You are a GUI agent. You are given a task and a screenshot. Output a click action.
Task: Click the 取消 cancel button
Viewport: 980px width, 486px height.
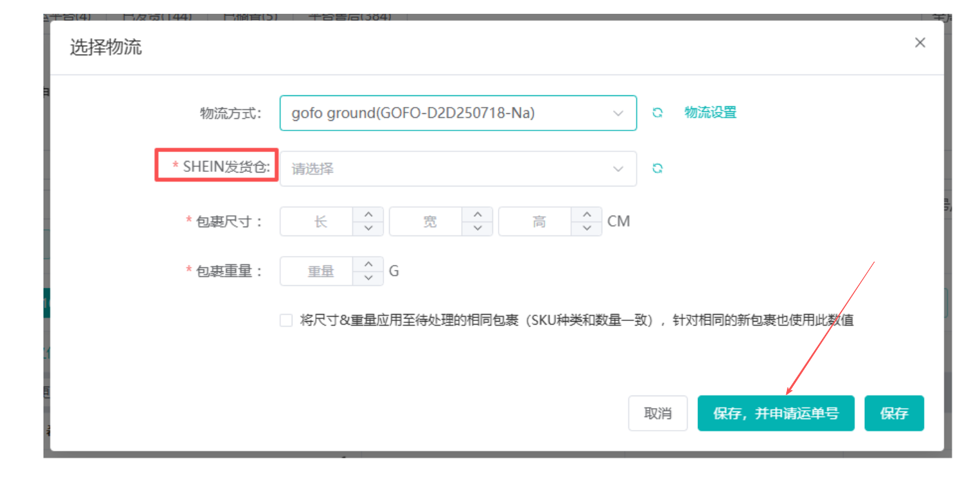[657, 412]
